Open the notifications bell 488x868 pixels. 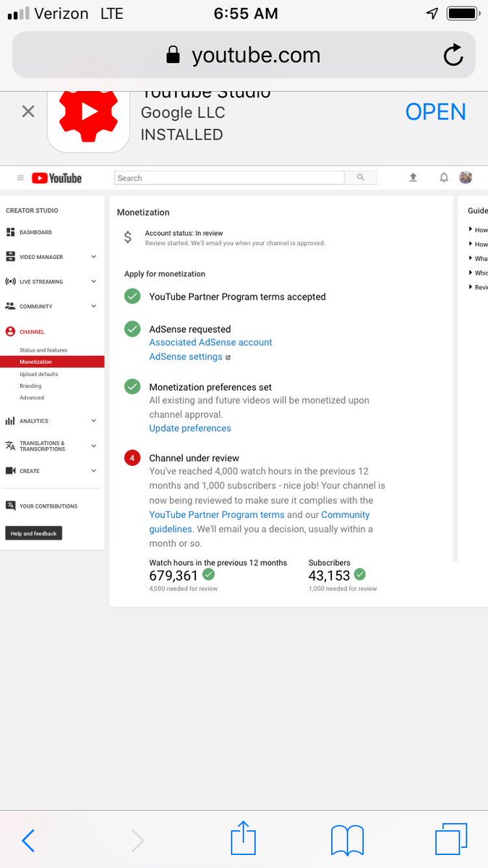[444, 177]
